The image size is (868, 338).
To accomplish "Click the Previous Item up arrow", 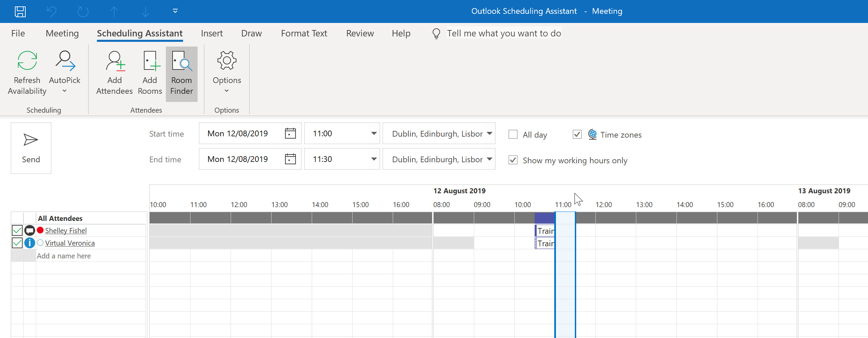I will [x=114, y=11].
